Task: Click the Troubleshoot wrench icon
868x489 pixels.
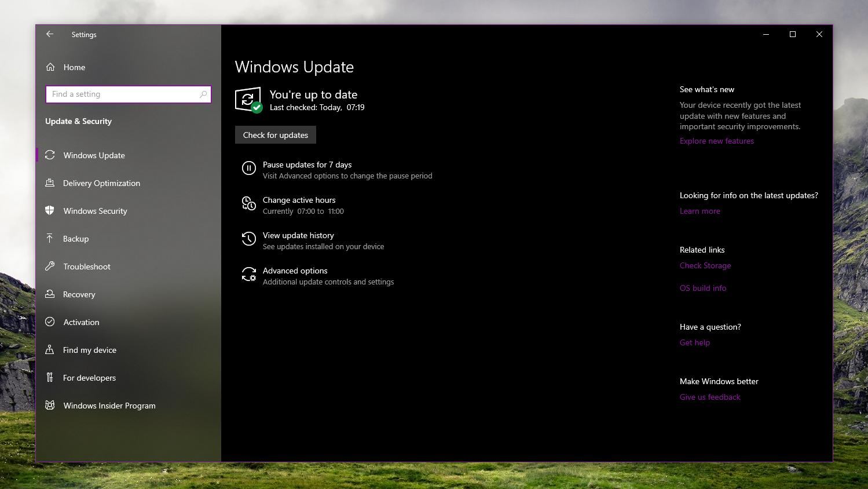Action: [x=50, y=267]
